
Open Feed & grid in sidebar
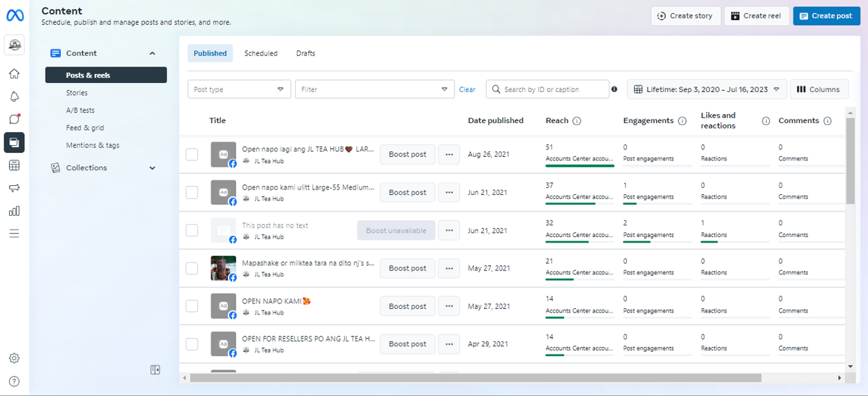pyautogui.click(x=84, y=128)
